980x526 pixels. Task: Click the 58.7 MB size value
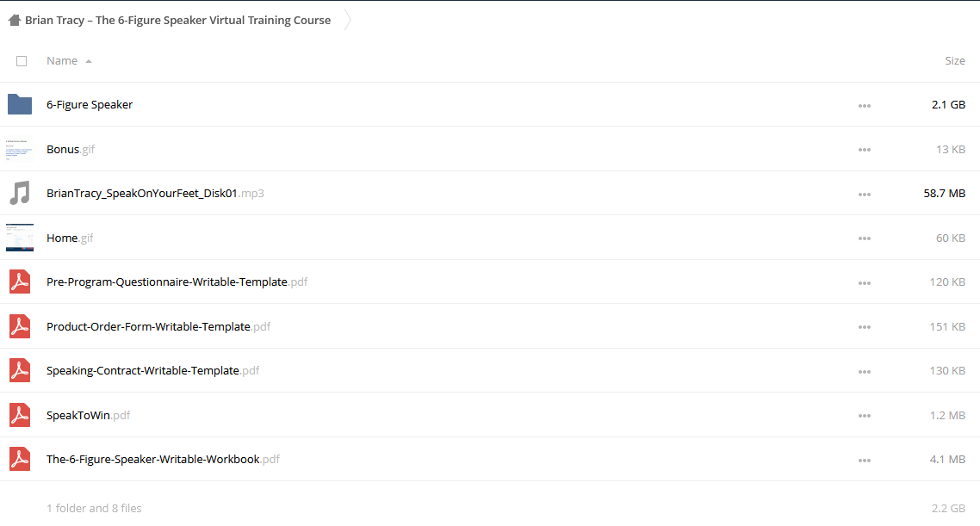click(x=945, y=193)
